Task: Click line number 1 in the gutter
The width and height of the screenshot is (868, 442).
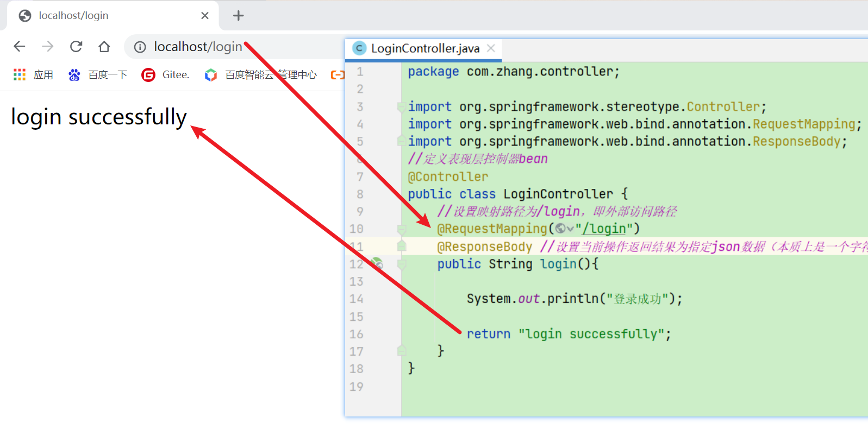Action: pos(360,72)
